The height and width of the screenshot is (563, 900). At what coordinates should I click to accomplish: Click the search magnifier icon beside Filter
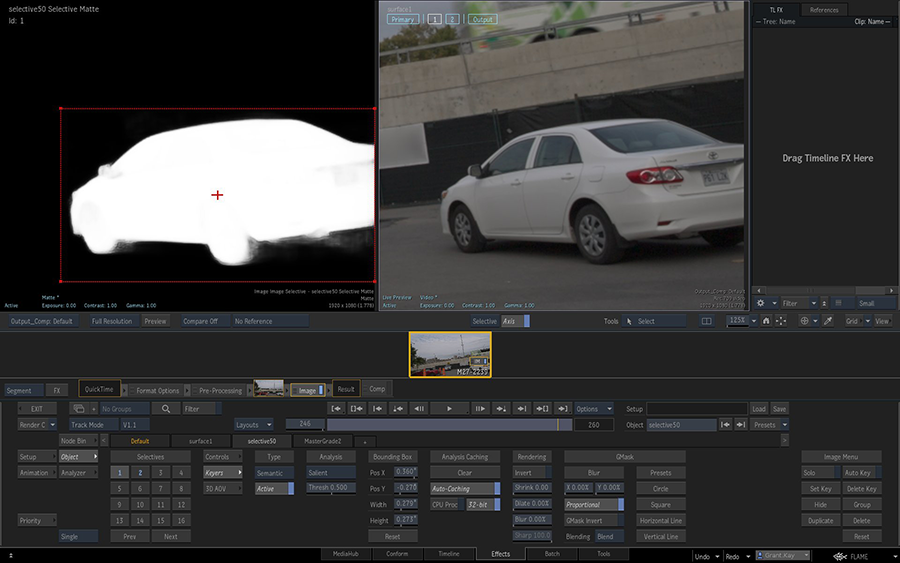pyautogui.click(x=166, y=409)
